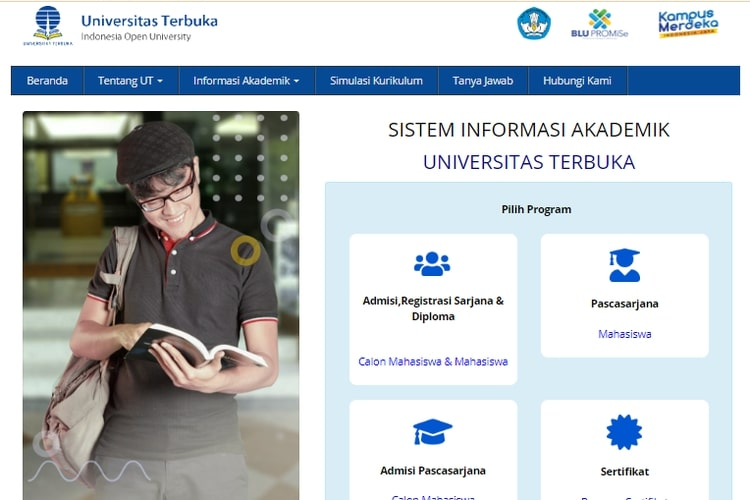This screenshot has width=750, height=500.
Task: Select the badge icon above Sertifikat
Action: [x=624, y=432]
